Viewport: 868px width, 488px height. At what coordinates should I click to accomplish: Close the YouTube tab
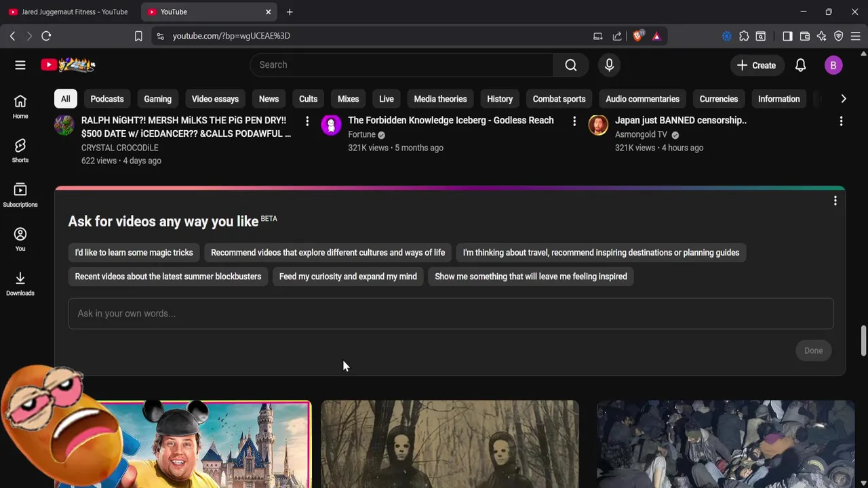point(269,12)
